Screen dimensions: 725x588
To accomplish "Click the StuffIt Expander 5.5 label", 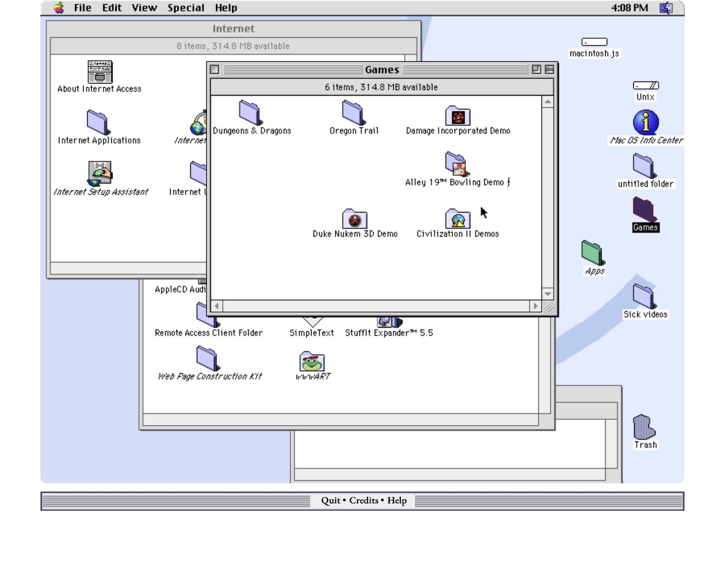I will pyautogui.click(x=389, y=333).
